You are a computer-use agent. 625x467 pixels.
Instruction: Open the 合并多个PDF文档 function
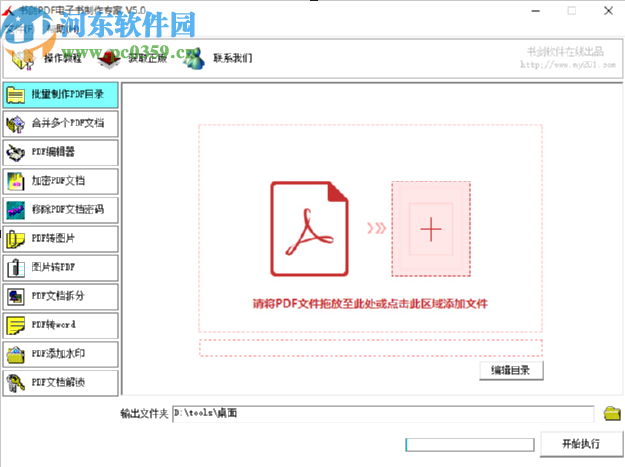[61, 124]
